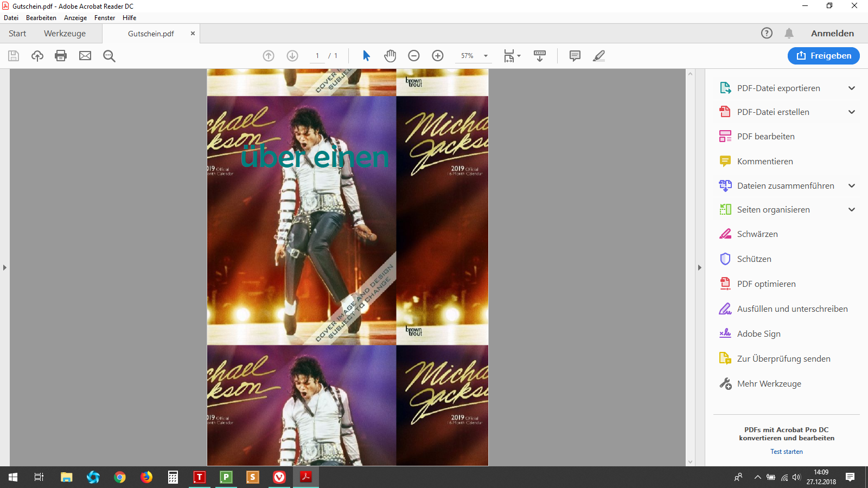Activate the hand pan tool
The height and width of the screenshot is (488, 868).
pyautogui.click(x=390, y=56)
